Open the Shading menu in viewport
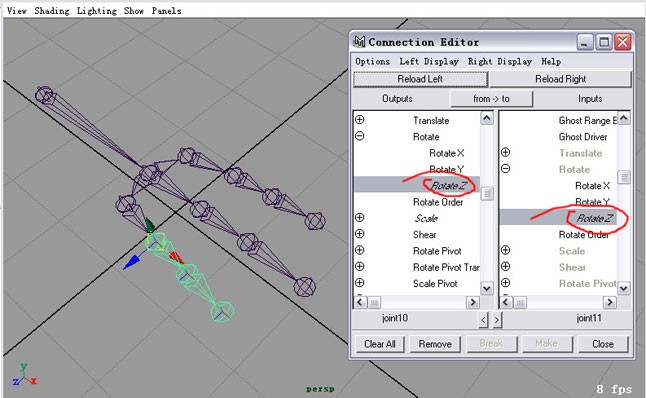Screen dimensions: 646x398 tap(52, 11)
